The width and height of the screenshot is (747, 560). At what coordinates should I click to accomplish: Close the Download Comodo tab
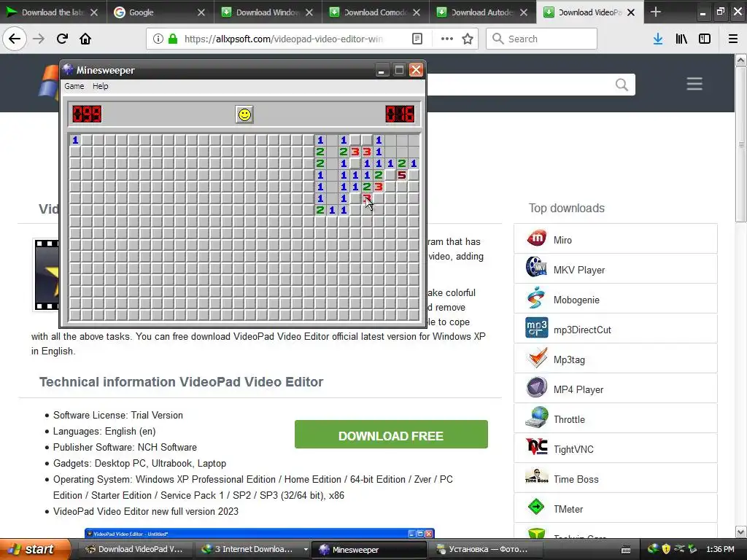click(417, 12)
